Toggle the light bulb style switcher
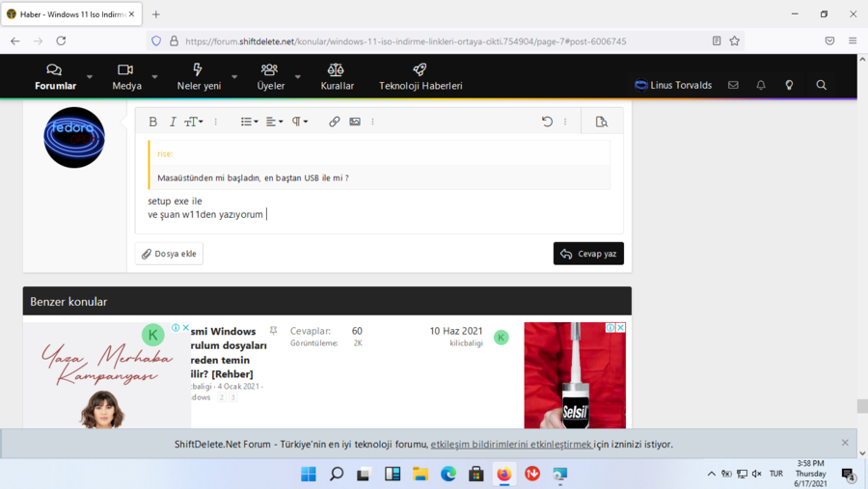The width and height of the screenshot is (868, 489). coord(789,85)
